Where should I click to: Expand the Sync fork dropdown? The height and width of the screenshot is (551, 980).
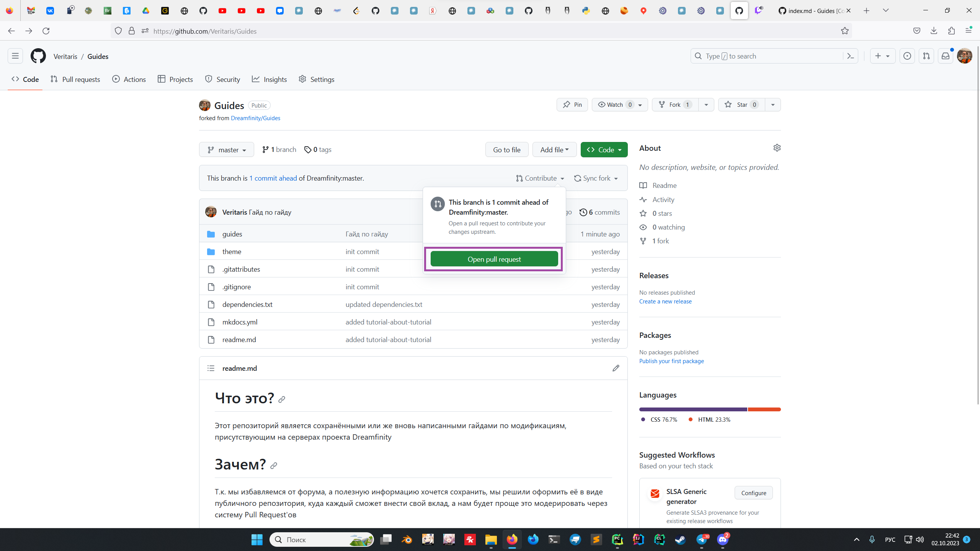596,178
